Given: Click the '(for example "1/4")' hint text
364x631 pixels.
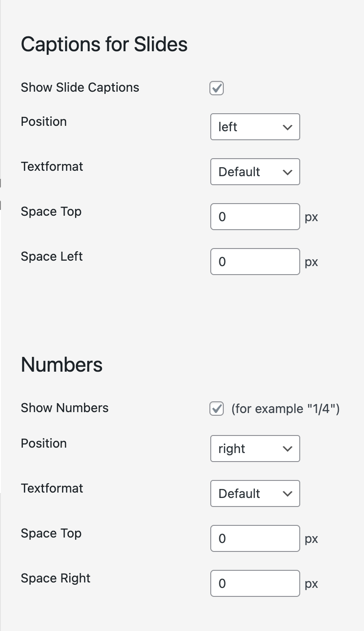Looking at the screenshot, I should point(285,409).
